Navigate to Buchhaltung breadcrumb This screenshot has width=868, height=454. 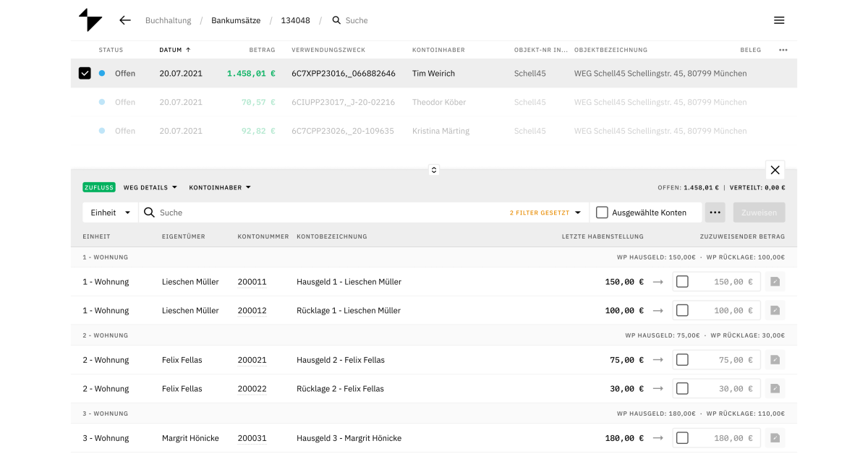[168, 20]
